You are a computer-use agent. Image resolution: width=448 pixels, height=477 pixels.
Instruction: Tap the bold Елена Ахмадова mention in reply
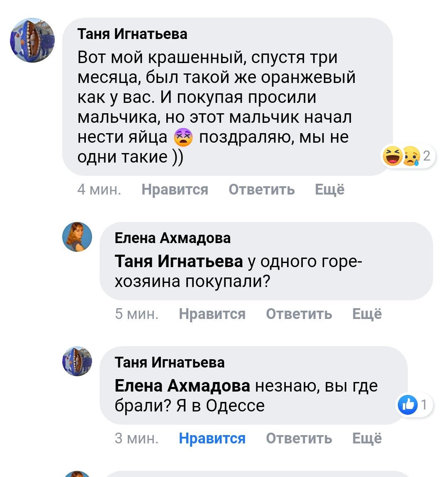(x=182, y=386)
